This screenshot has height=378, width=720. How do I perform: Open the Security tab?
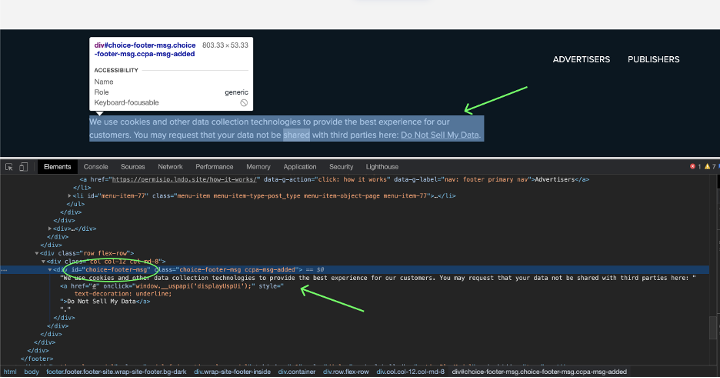(x=341, y=167)
